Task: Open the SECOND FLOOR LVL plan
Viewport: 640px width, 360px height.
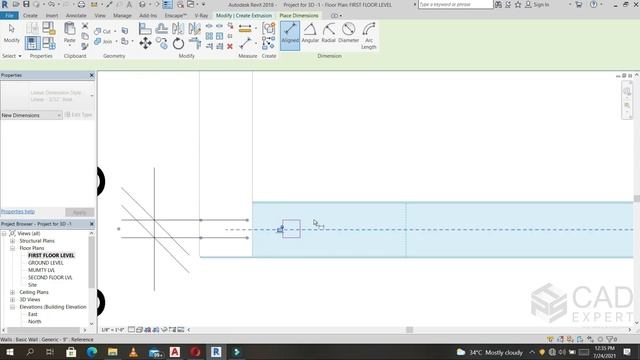Action: point(50,278)
